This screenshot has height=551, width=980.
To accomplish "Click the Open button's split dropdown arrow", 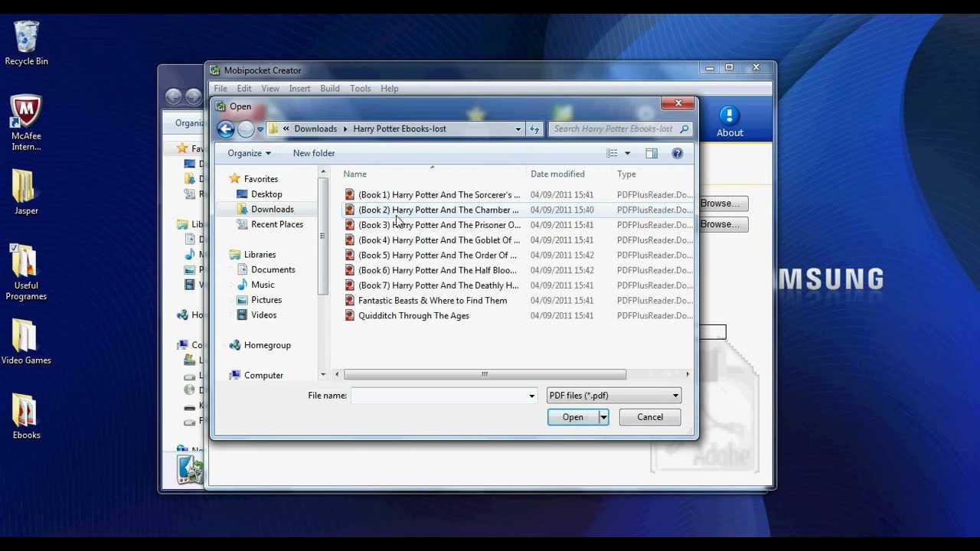I will click(x=603, y=417).
